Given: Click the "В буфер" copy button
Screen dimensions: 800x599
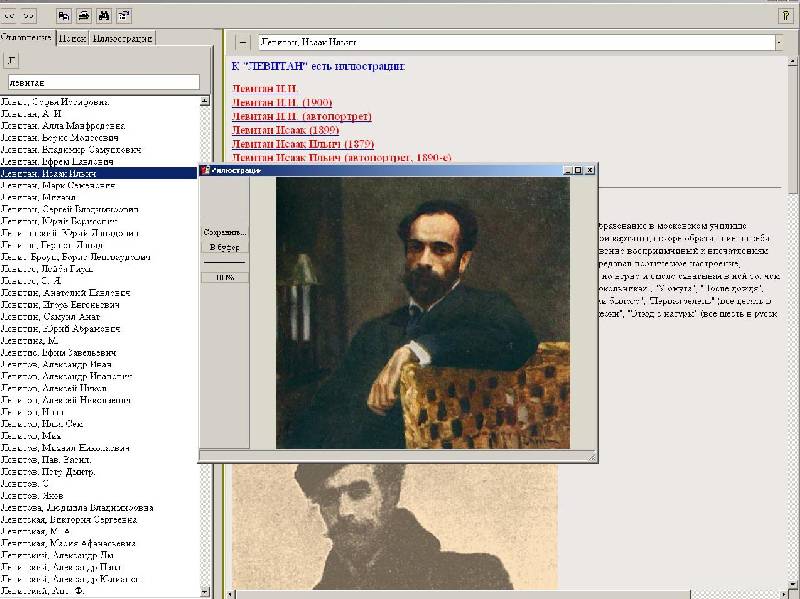Looking at the screenshot, I should [224, 247].
